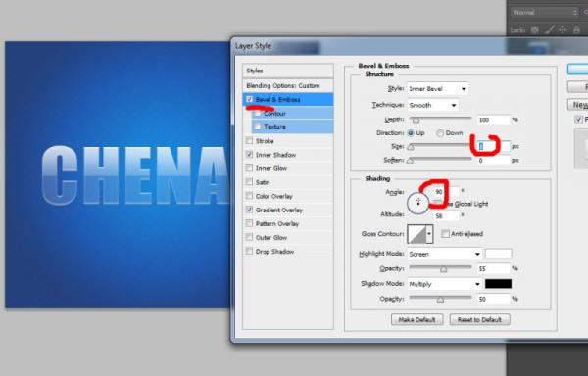Image resolution: width=588 pixels, height=376 pixels.
Task: Enable the Anti-aliased checkbox
Action: (445, 234)
